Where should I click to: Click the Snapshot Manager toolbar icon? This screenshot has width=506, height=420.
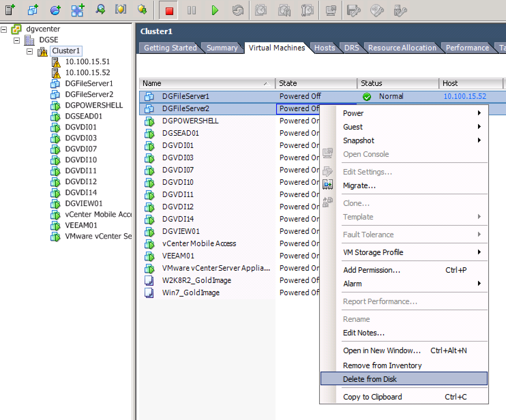(307, 11)
